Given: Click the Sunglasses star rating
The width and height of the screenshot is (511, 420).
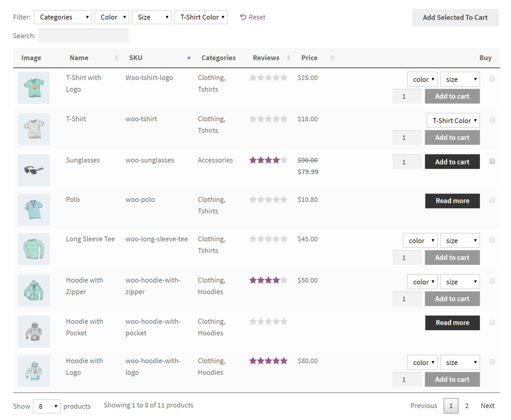Looking at the screenshot, I should click(268, 160).
